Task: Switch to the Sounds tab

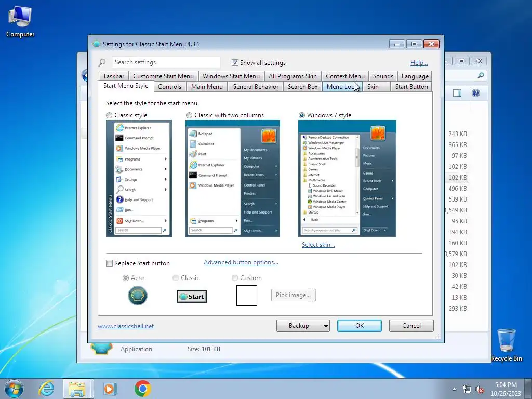Action: click(383, 76)
